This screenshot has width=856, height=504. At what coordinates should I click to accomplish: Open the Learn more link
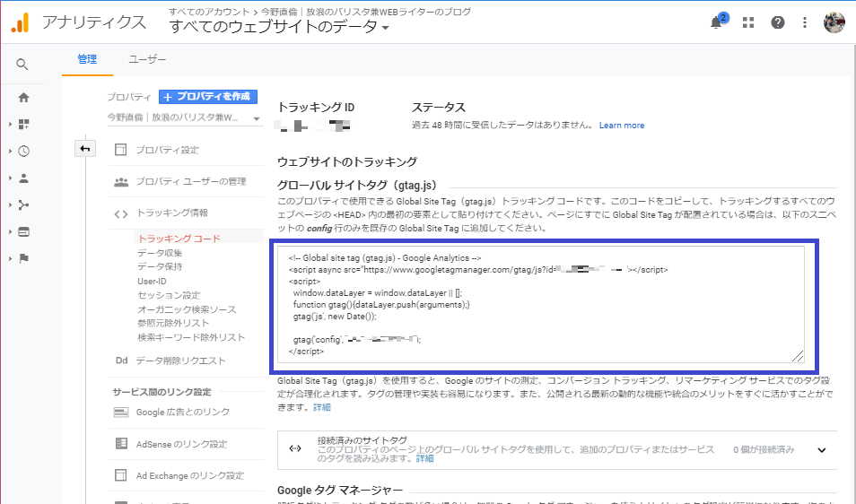[621, 126]
